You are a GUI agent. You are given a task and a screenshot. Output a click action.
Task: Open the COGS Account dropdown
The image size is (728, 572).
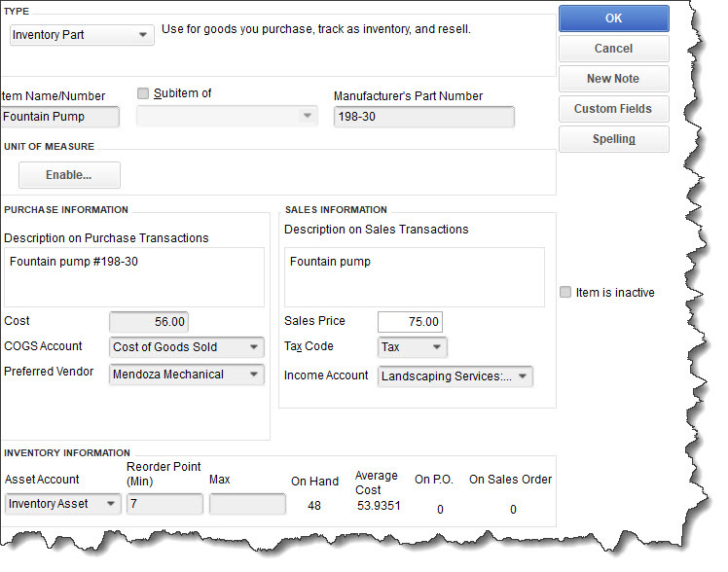(187, 347)
